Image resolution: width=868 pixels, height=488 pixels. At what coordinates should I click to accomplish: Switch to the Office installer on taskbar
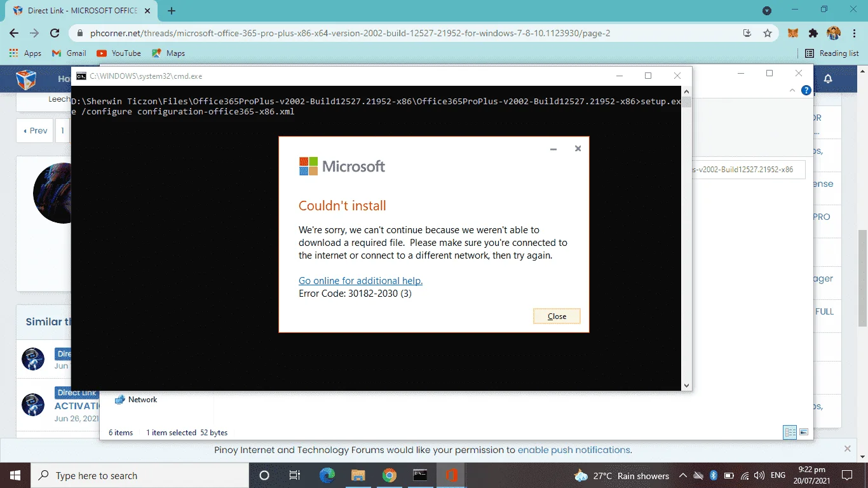451,475
